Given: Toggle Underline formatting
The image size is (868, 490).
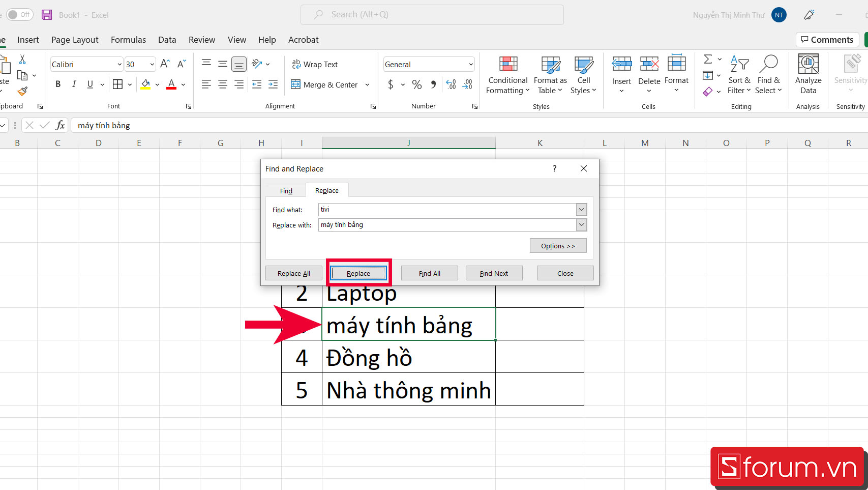Looking at the screenshot, I should coord(90,84).
